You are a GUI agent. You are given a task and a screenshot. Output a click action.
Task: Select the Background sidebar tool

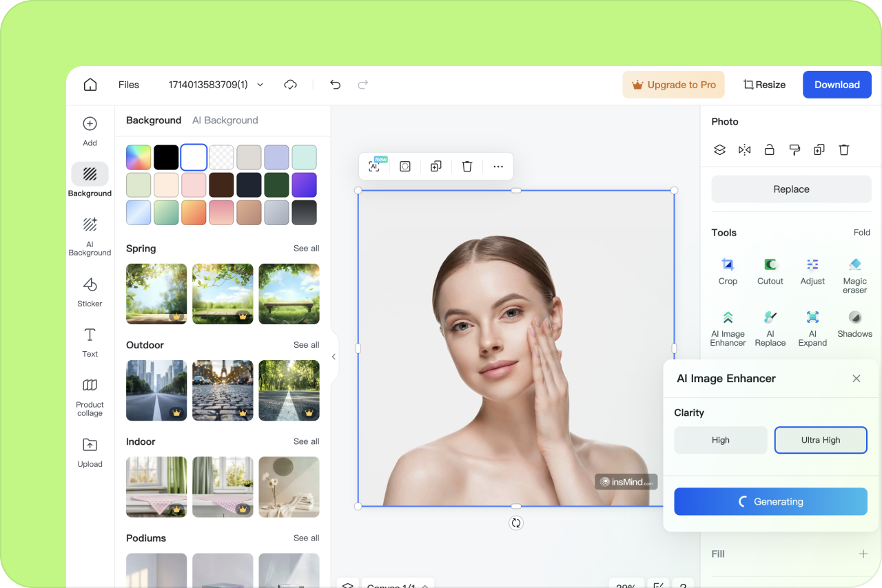[x=90, y=180]
